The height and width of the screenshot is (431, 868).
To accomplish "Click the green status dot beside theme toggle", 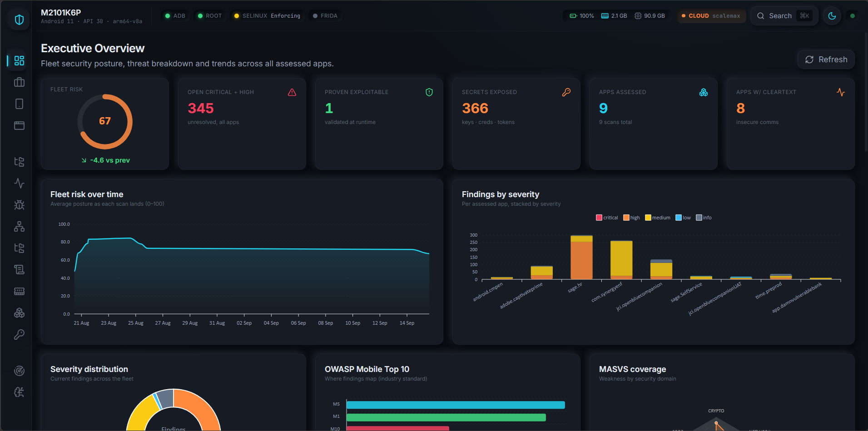I will [x=853, y=16].
